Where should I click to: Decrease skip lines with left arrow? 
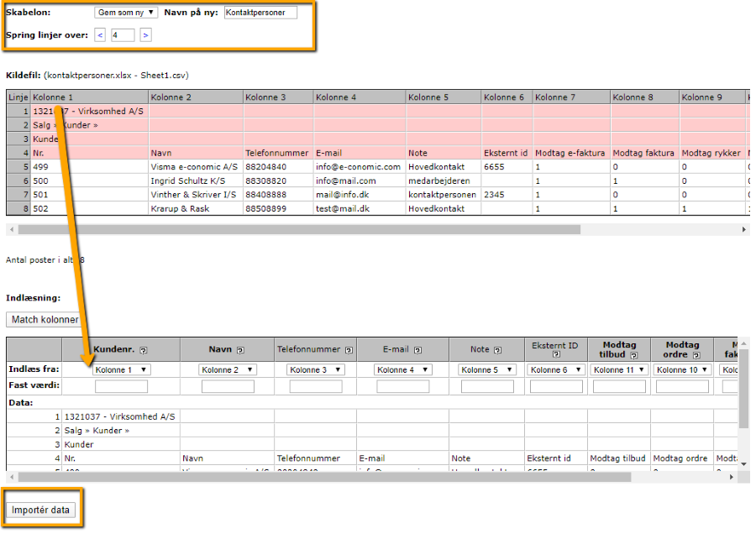pyautogui.click(x=100, y=35)
